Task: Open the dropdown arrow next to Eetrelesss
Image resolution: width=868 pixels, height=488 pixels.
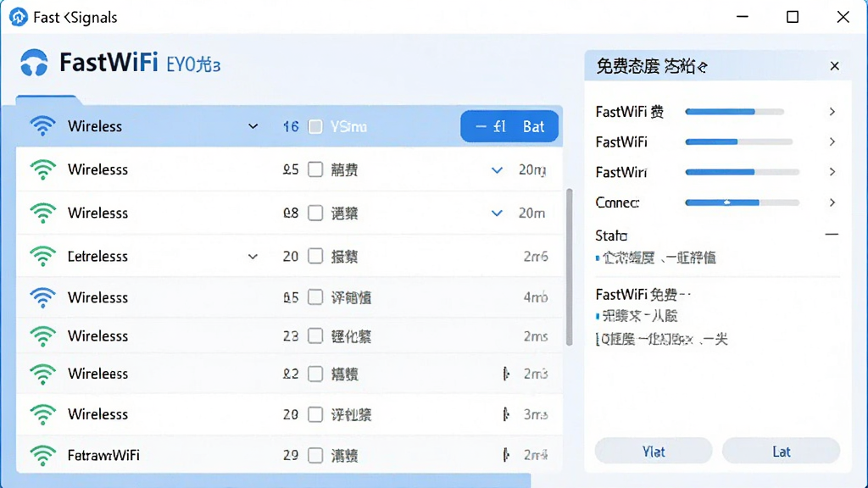Action: tap(253, 257)
